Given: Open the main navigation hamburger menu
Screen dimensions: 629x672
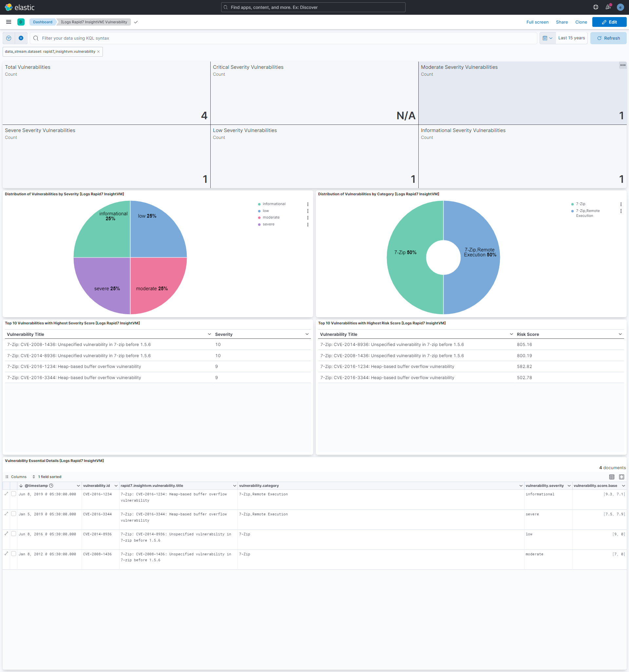Looking at the screenshot, I should coord(9,22).
